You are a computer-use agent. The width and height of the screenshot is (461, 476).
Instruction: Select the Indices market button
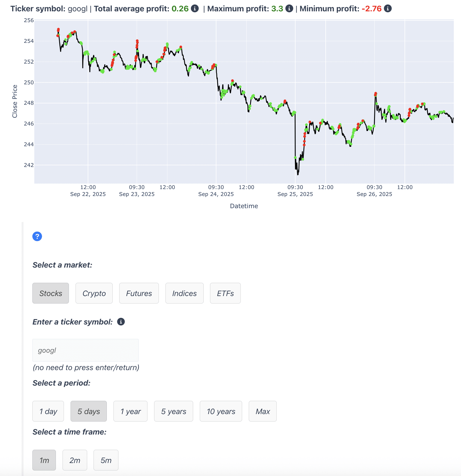184,293
